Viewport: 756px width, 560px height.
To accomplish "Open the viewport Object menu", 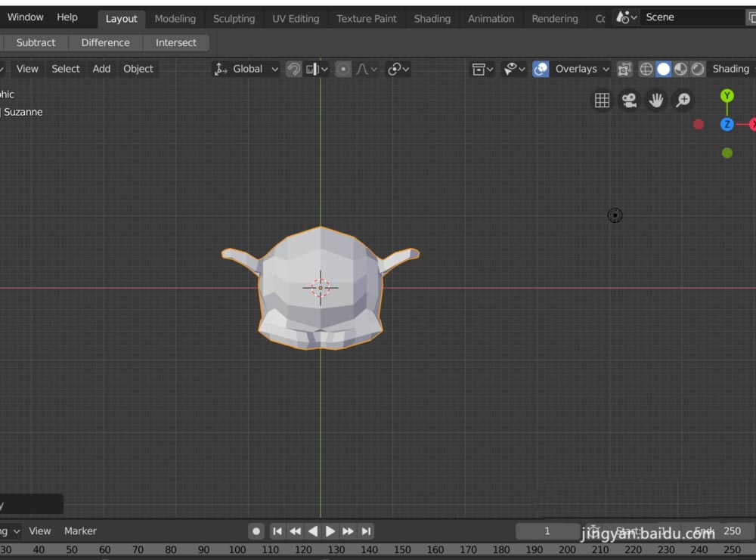I will 138,69.
